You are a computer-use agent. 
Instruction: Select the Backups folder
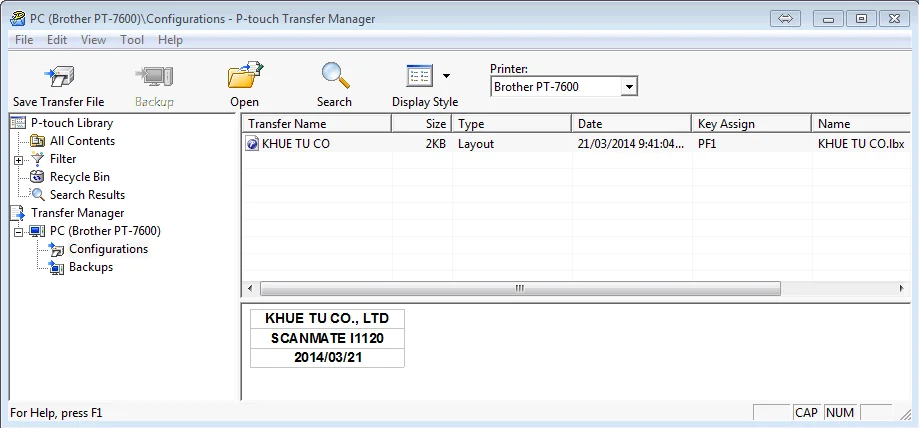pyautogui.click(x=90, y=267)
